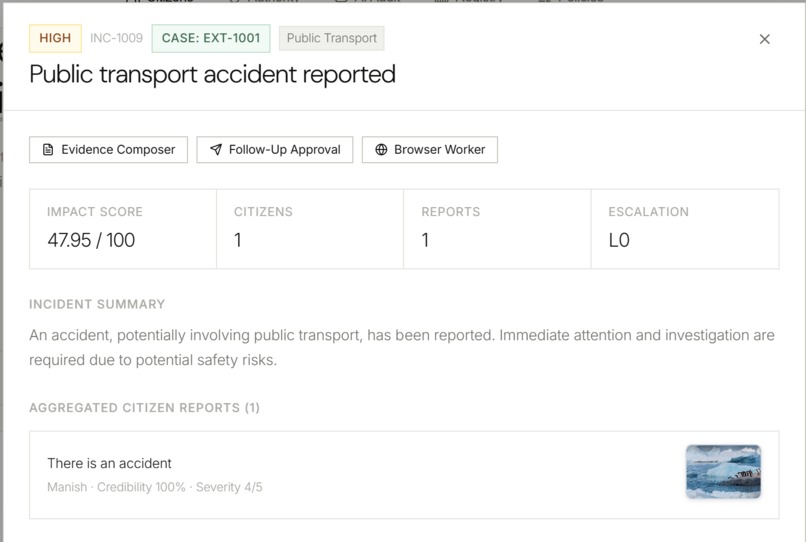Screen dimensions: 806x542
Task: Click the Manish credibility and severity line
Action: pyautogui.click(x=155, y=487)
